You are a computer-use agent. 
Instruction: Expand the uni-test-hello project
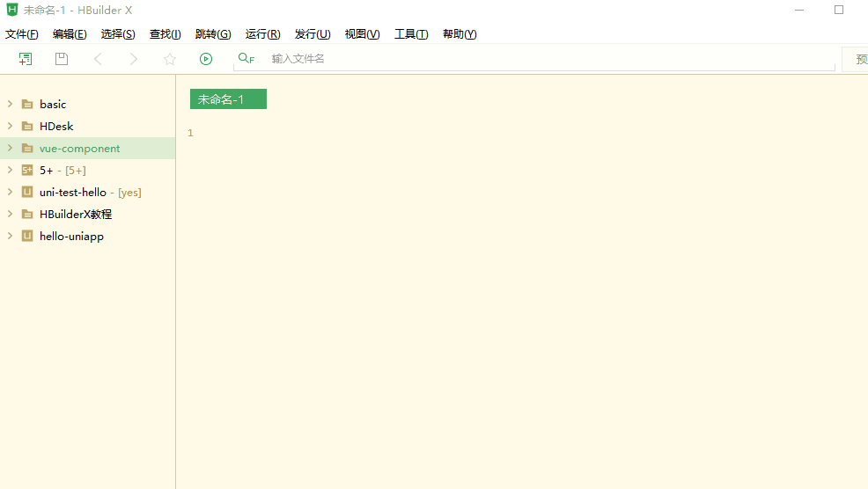10,192
